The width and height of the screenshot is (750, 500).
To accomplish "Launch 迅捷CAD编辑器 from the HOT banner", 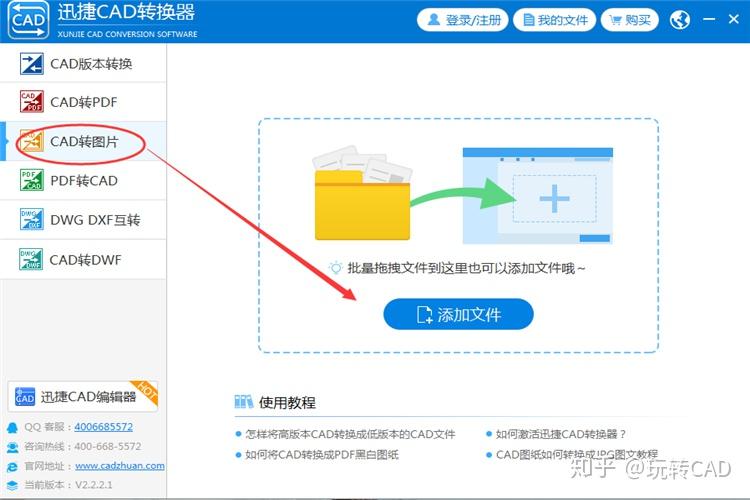I will click(83, 396).
